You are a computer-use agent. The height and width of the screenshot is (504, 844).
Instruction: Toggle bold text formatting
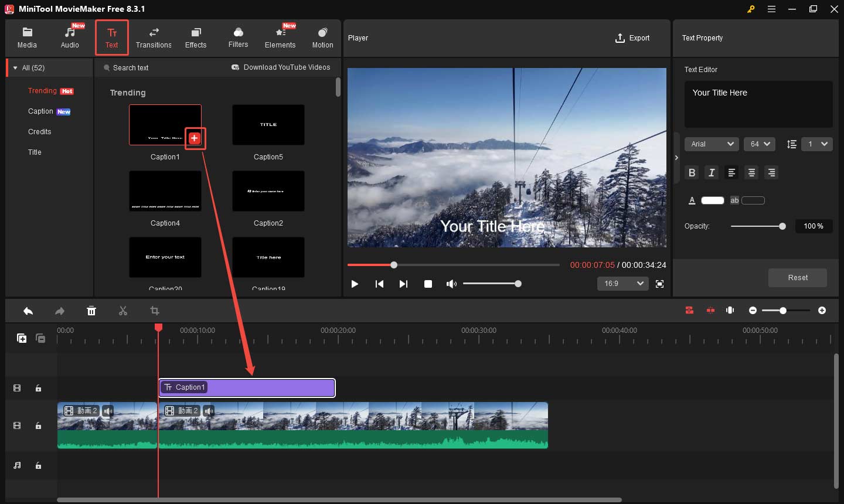click(692, 172)
